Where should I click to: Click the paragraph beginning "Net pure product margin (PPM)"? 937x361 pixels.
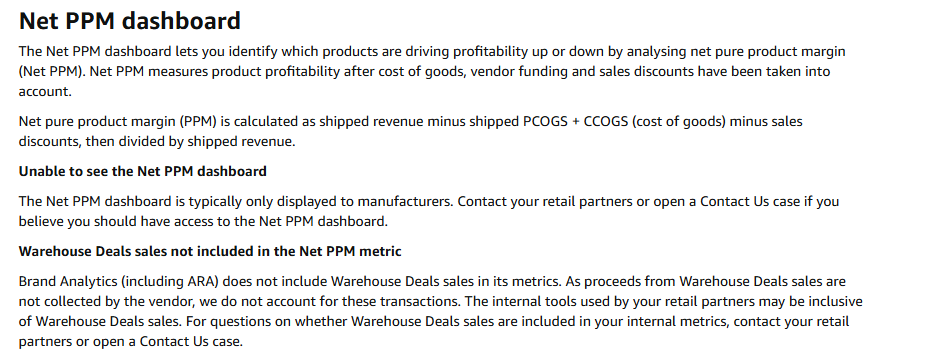click(411, 131)
